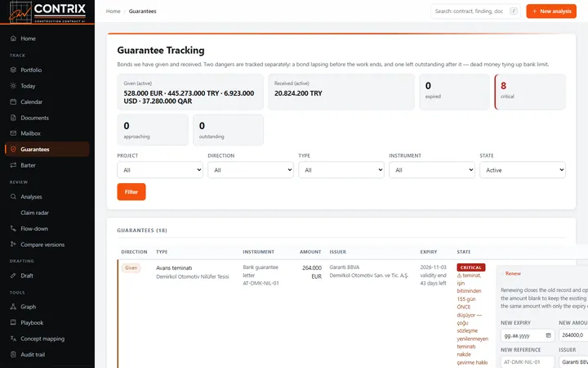Image resolution: width=588 pixels, height=368 pixels.
Task: Focus the New Reference input field
Action: pos(528,362)
